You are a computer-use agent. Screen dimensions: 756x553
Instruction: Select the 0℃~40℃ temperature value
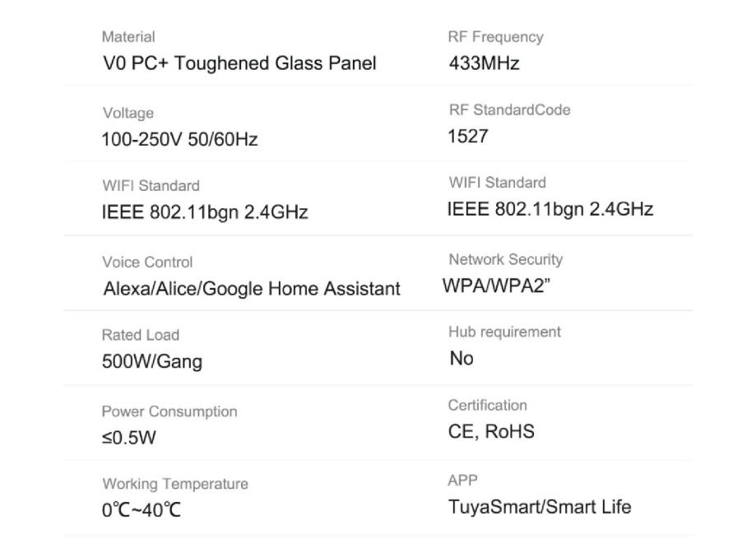tap(141, 510)
